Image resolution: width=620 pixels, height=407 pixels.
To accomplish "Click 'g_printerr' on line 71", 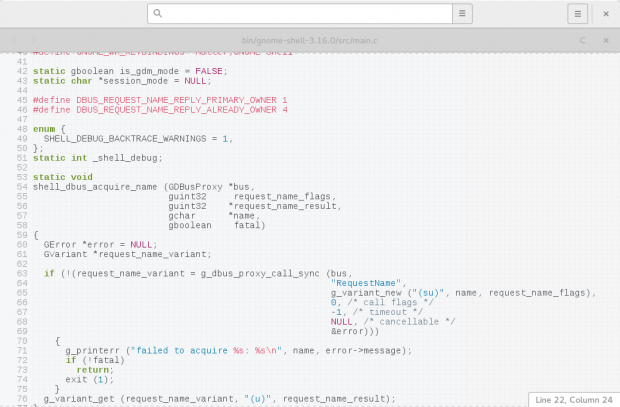I will (93, 350).
